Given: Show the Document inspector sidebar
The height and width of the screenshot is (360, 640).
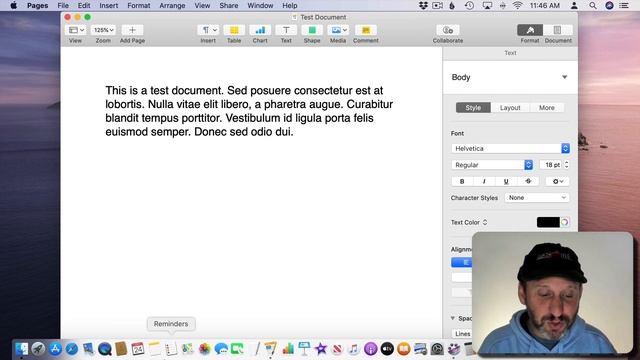Looking at the screenshot, I should [558, 30].
